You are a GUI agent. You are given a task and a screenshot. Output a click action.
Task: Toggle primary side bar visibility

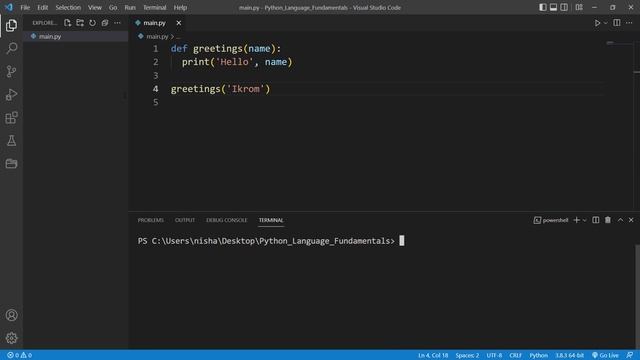pyautogui.click(x=543, y=7)
